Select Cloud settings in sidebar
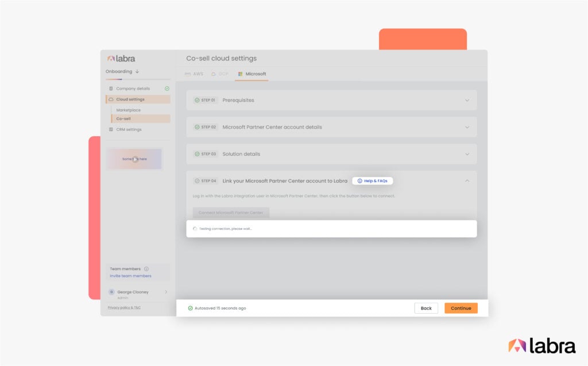The image size is (588, 366). (x=138, y=99)
